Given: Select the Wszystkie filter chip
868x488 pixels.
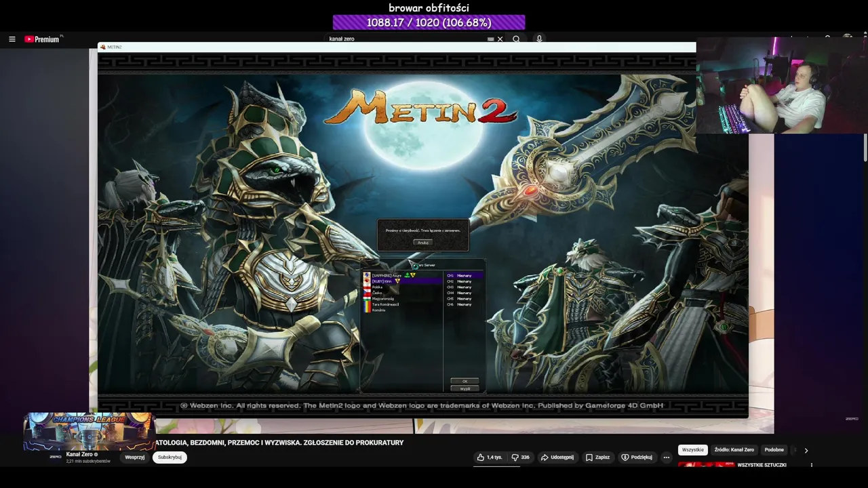Looking at the screenshot, I should [x=692, y=450].
